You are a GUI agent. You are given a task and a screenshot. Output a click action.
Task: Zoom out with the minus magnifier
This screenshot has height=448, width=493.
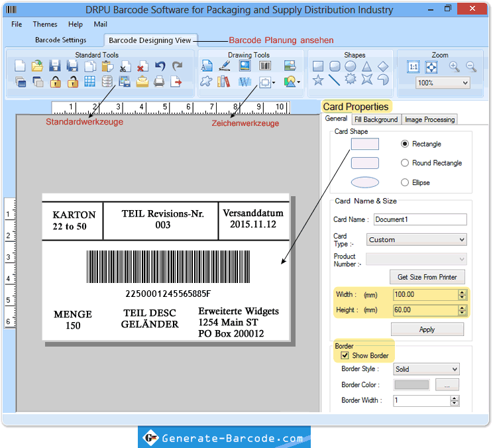pos(471,67)
